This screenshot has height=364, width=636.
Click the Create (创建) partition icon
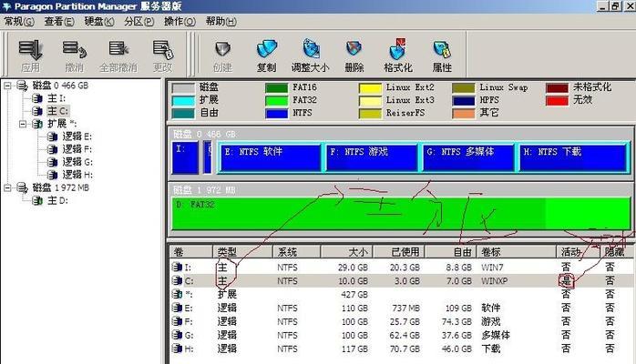click(222, 49)
